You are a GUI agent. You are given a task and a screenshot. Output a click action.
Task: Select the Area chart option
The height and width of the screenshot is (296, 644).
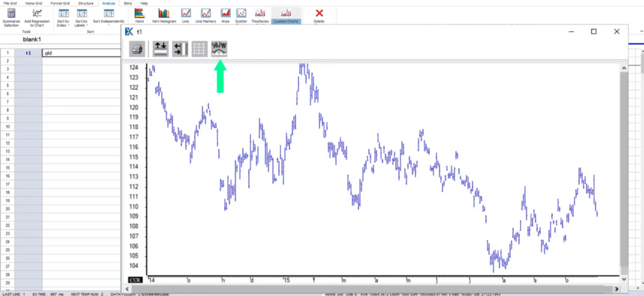click(x=225, y=16)
